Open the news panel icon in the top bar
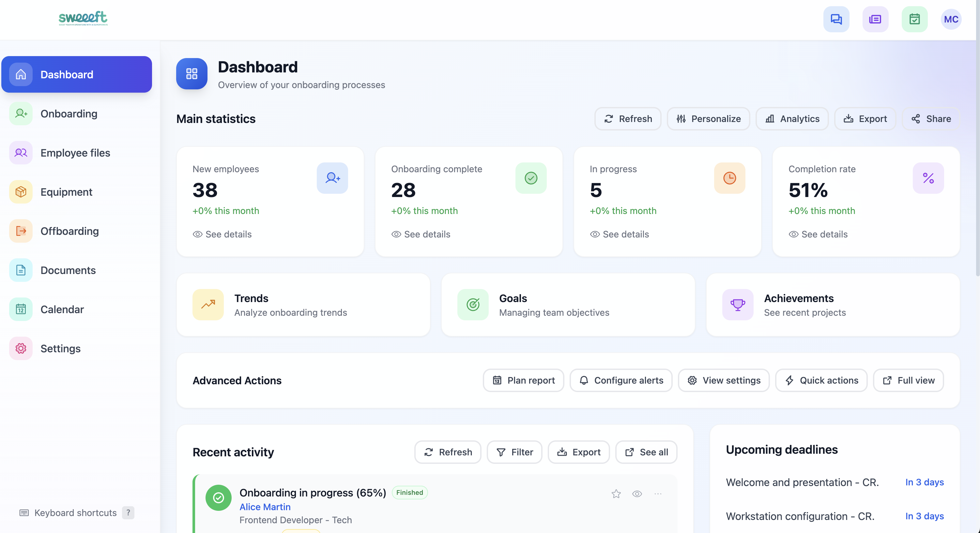 (875, 19)
